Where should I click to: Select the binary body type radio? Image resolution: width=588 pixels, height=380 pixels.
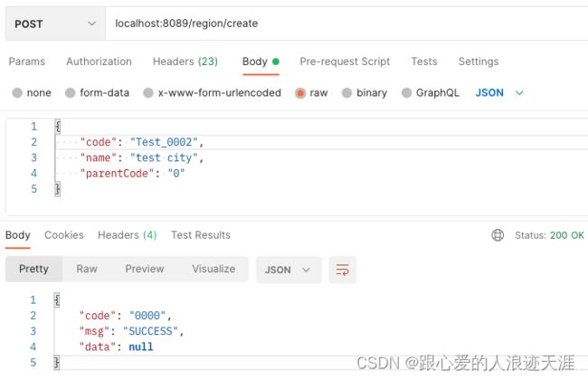(346, 92)
